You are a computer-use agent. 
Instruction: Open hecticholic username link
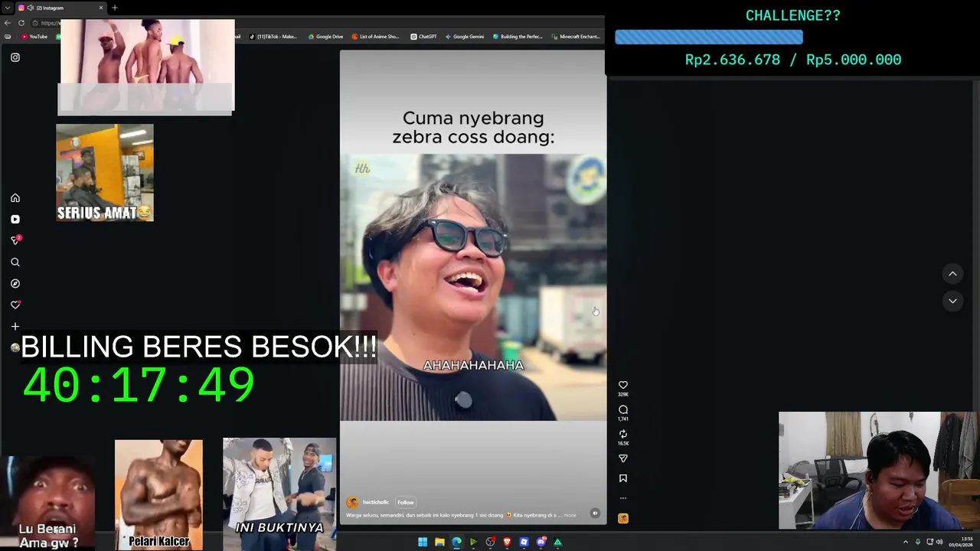coord(376,502)
